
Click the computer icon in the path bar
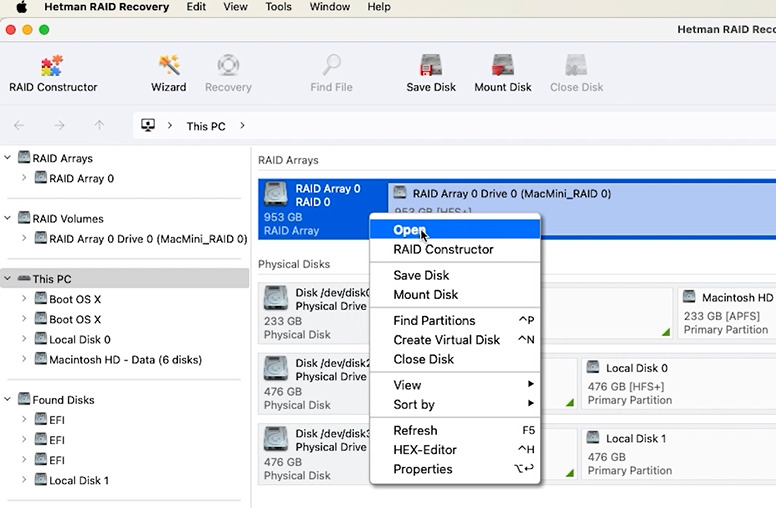[x=148, y=125]
